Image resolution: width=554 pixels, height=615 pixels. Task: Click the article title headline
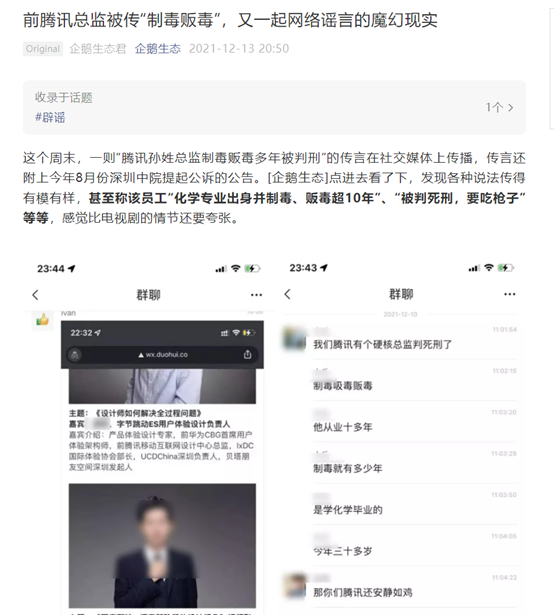click(x=230, y=20)
